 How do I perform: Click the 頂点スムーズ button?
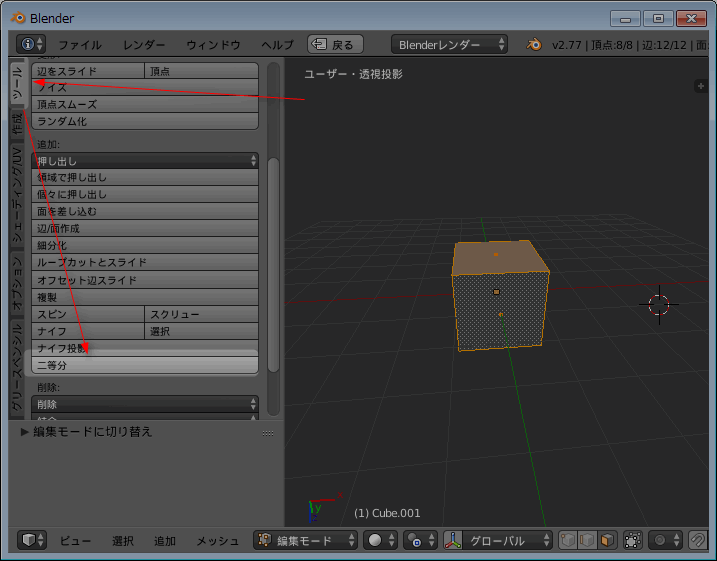tap(145, 104)
